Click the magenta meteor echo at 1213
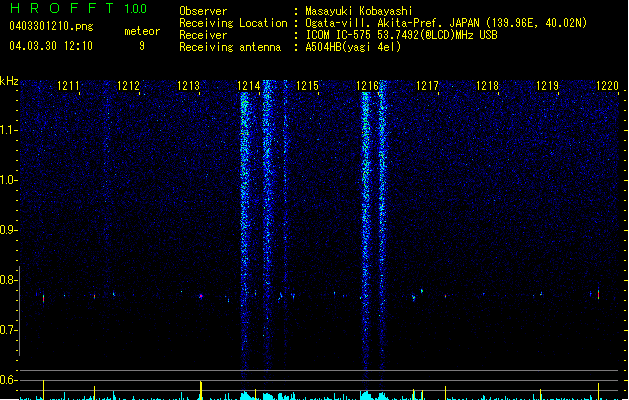Screen dimensions: 629x400 click(x=201, y=296)
